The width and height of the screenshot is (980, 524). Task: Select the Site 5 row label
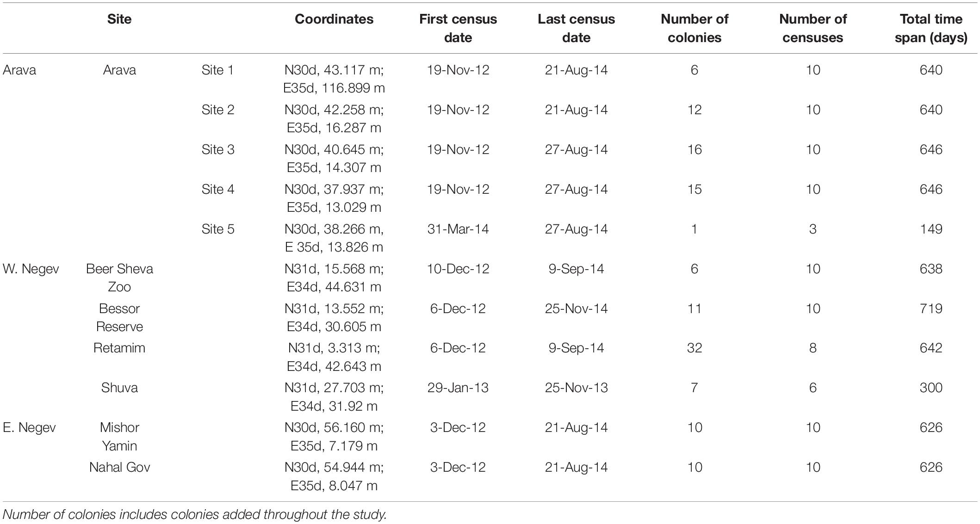pyautogui.click(x=218, y=229)
